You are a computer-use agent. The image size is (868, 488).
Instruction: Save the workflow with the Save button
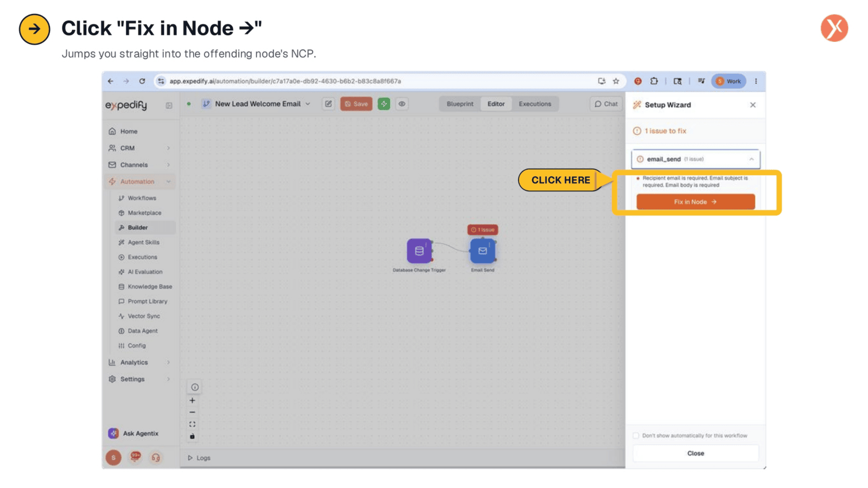(356, 104)
